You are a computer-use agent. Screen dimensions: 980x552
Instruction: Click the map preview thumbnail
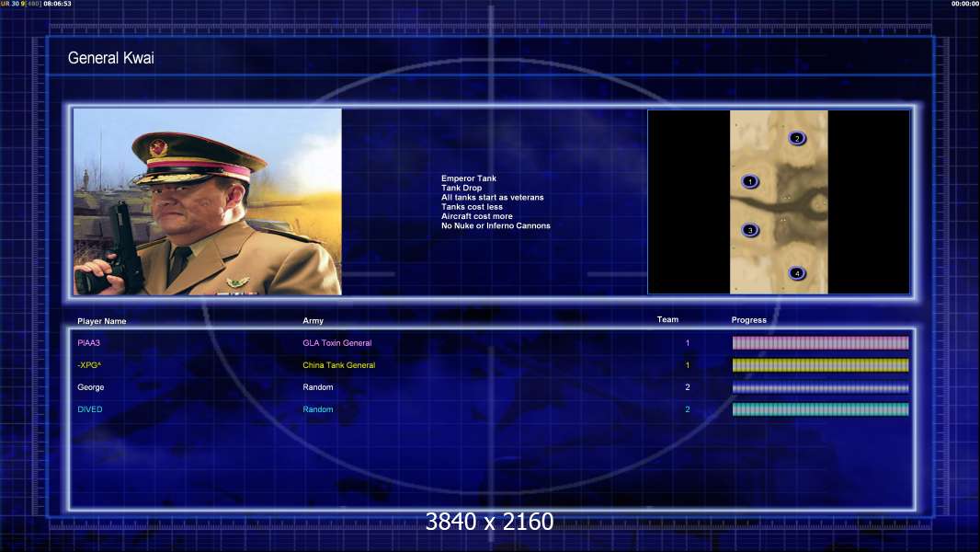pos(779,201)
